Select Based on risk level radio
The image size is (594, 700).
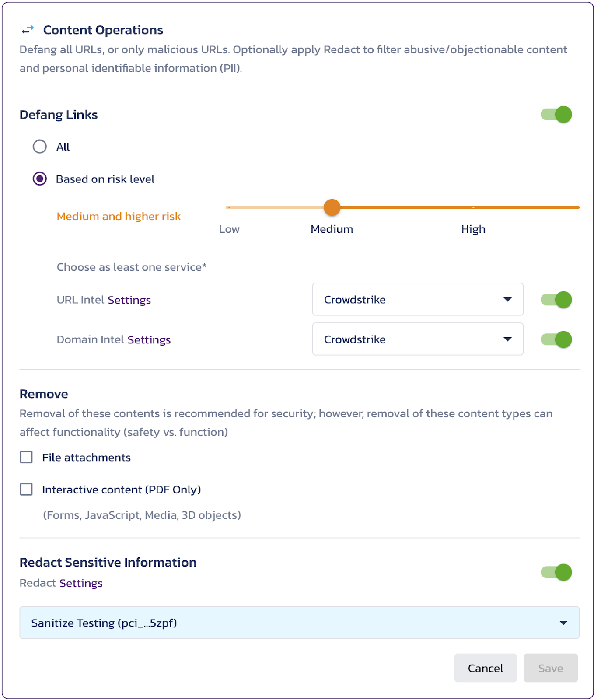pyautogui.click(x=40, y=178)
